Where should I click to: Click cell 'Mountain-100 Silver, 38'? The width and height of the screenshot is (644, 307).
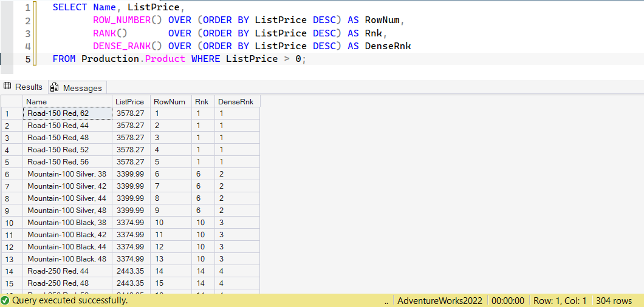67,174
